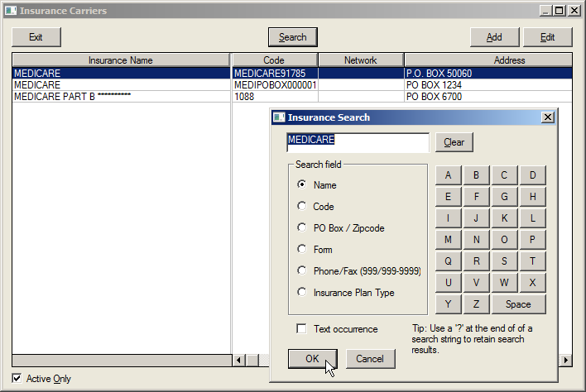The height and width of the screenshot is (392, 586).
Task: Click letter K on the search keypad
Action: tap(504, 218)
